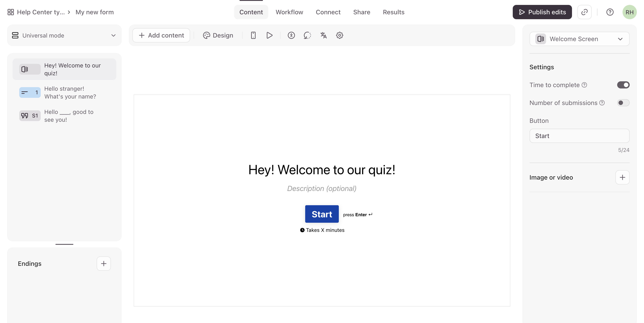Open the Connect tab
Screen dimensions: 644x323
(328, 12)
